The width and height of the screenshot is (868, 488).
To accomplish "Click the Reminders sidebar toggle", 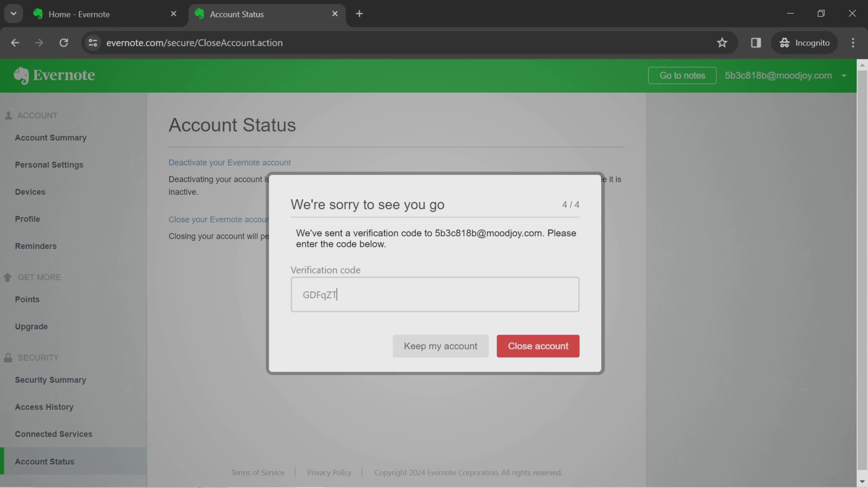I will click(36, 246).
